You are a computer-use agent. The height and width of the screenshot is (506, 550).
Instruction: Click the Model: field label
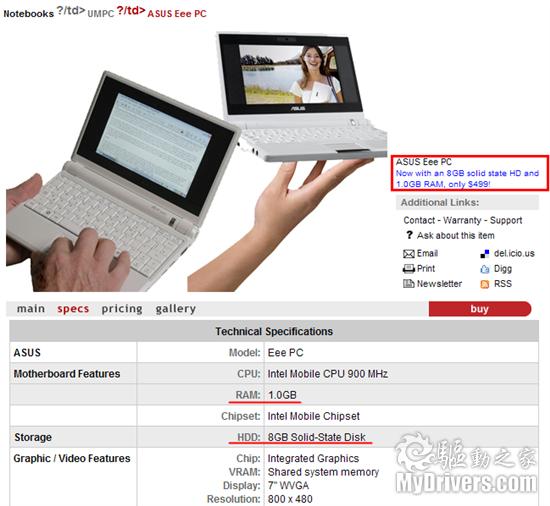(x=245, y=352)
